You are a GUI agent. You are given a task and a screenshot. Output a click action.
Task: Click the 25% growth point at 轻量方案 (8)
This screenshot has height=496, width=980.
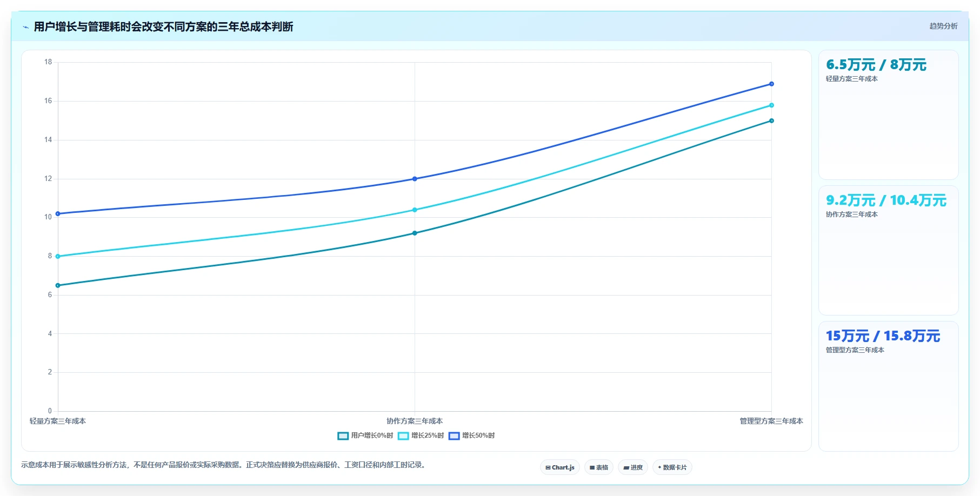58,256
